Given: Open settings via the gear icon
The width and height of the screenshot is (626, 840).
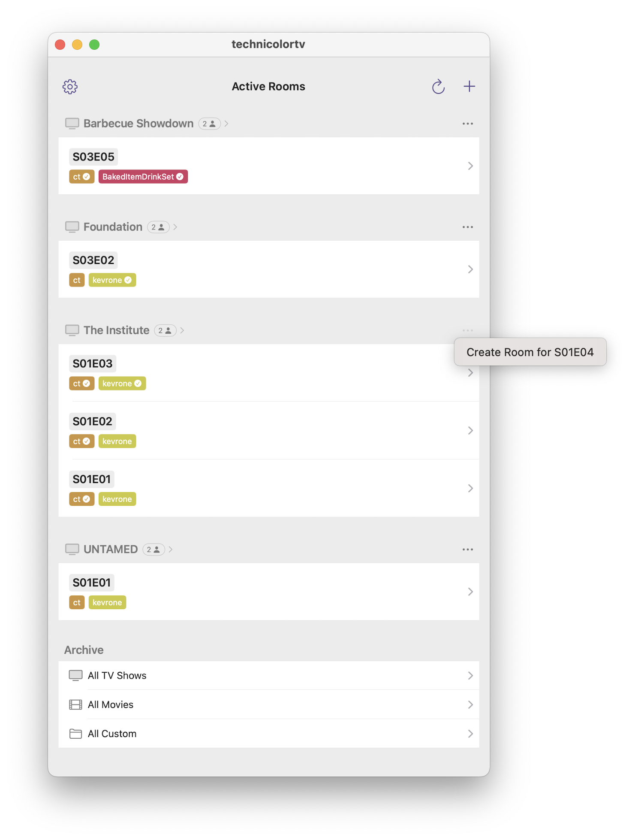Looking at the screenshot, I should click(x=70, y=87).
